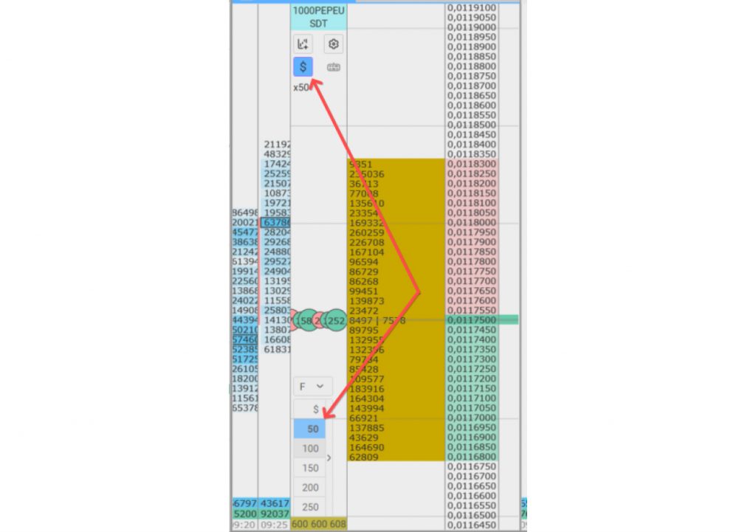Click the current price level 0,0117500

(x=475, y=320)
